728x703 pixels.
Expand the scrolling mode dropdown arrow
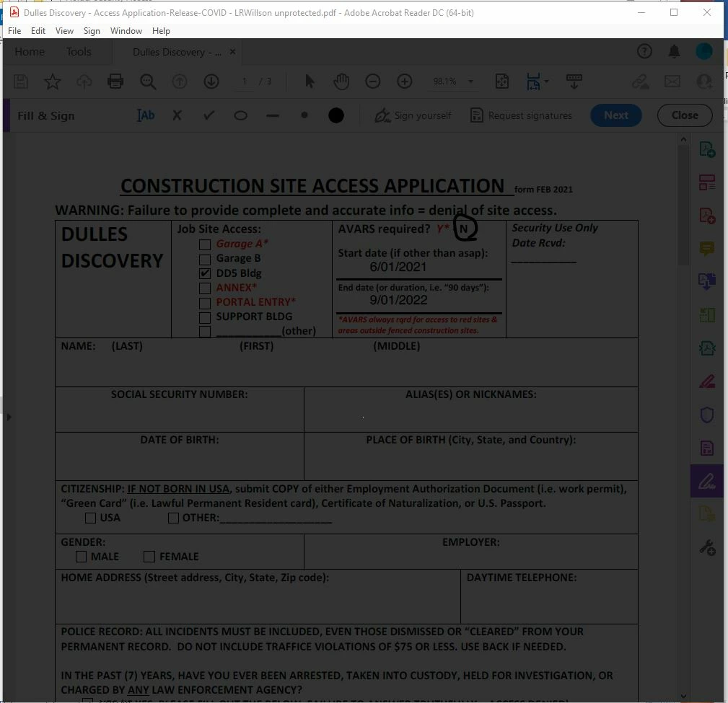click(546, 81)
